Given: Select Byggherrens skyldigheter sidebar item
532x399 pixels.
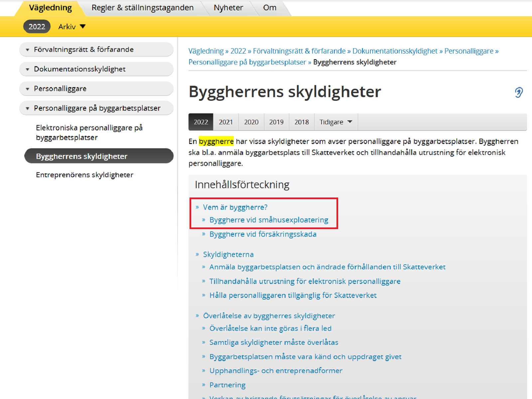Looking at the screenshot, I should (x=99, y=156).
